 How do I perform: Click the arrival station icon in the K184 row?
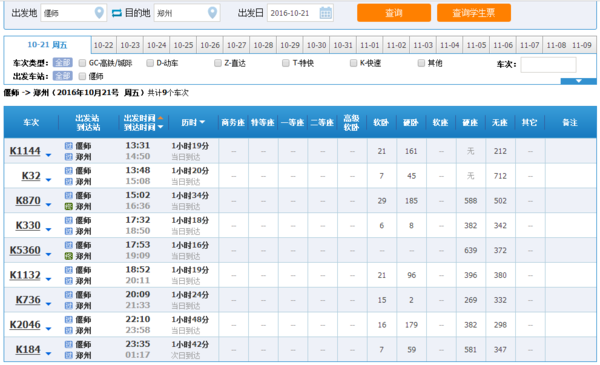(68, 355)
